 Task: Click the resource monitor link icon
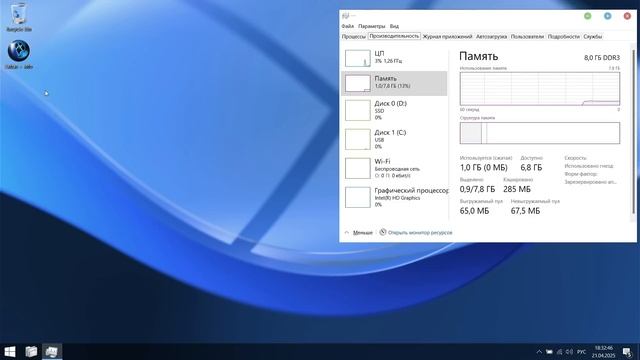[382, 232]
